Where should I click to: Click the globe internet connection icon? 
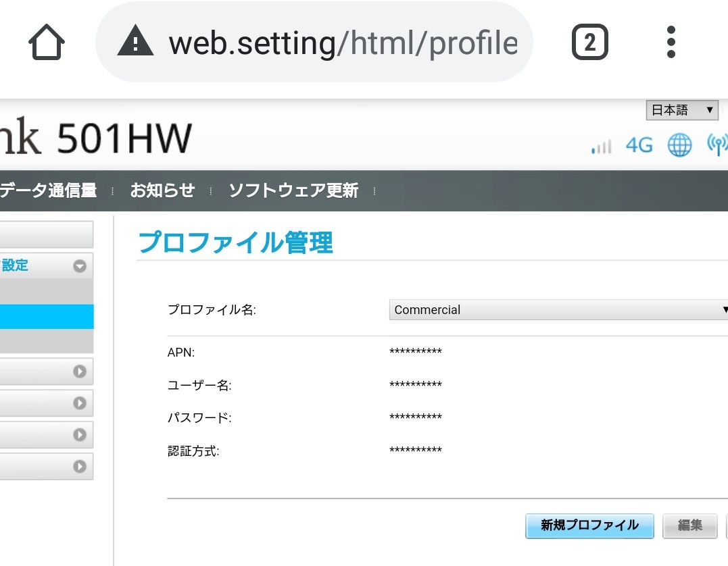[x=680, y=145]
